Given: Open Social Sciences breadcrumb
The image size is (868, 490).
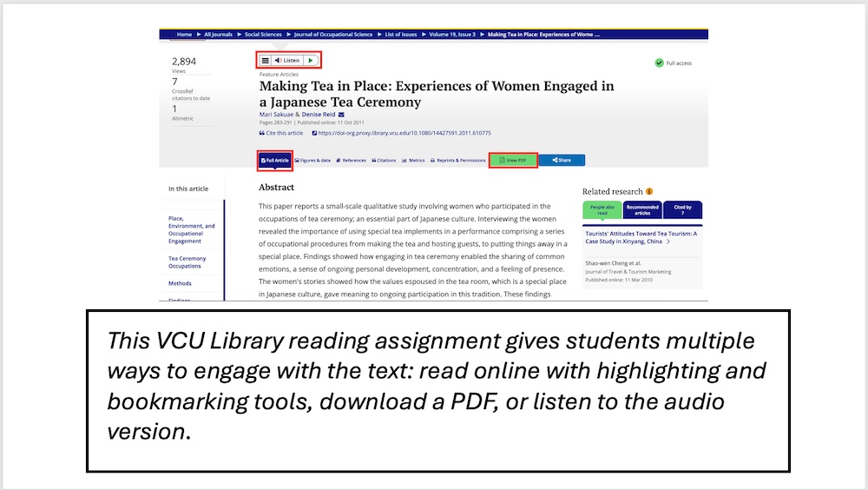Looking at the screenshot, I should coord(263,35).
